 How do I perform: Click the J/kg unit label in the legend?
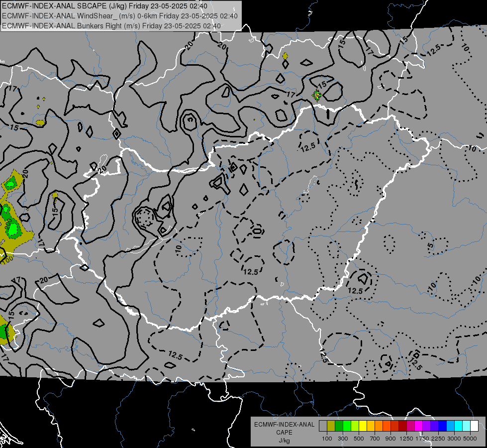(x=284, y=441)
